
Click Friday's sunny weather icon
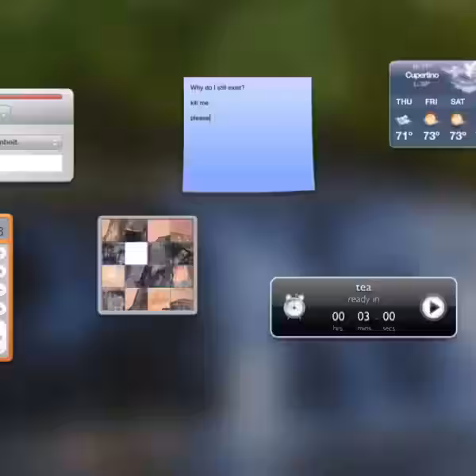pos(431,120)
